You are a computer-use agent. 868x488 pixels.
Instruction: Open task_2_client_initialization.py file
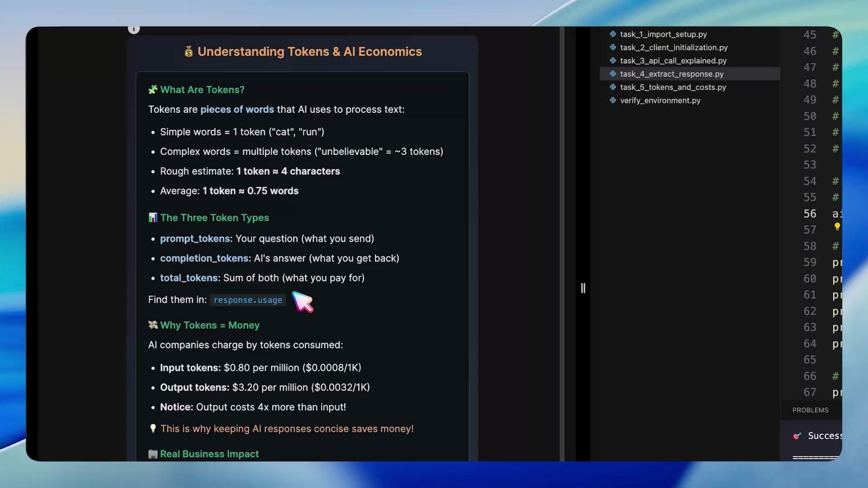[674, 47]
